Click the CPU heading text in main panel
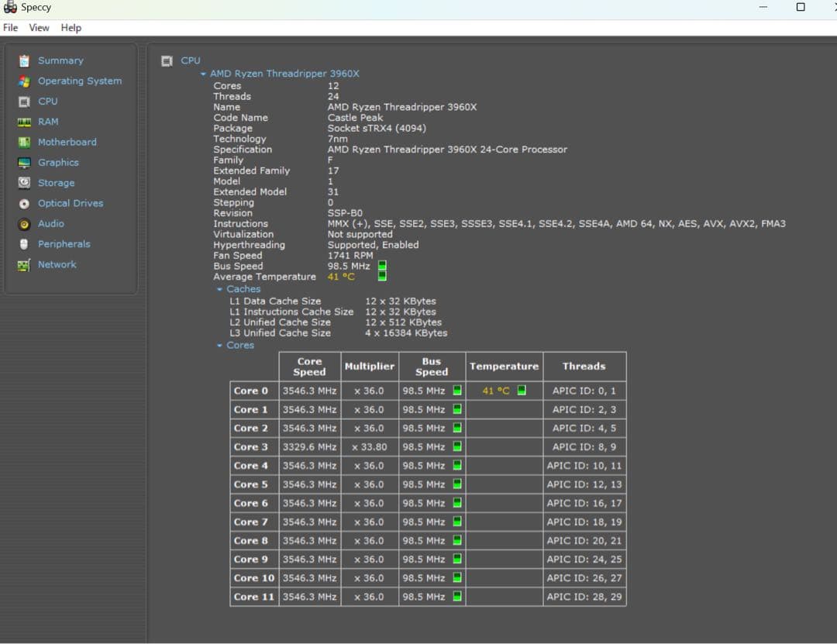The height and width of the screenshot is (644, 837). pos(191,61)
